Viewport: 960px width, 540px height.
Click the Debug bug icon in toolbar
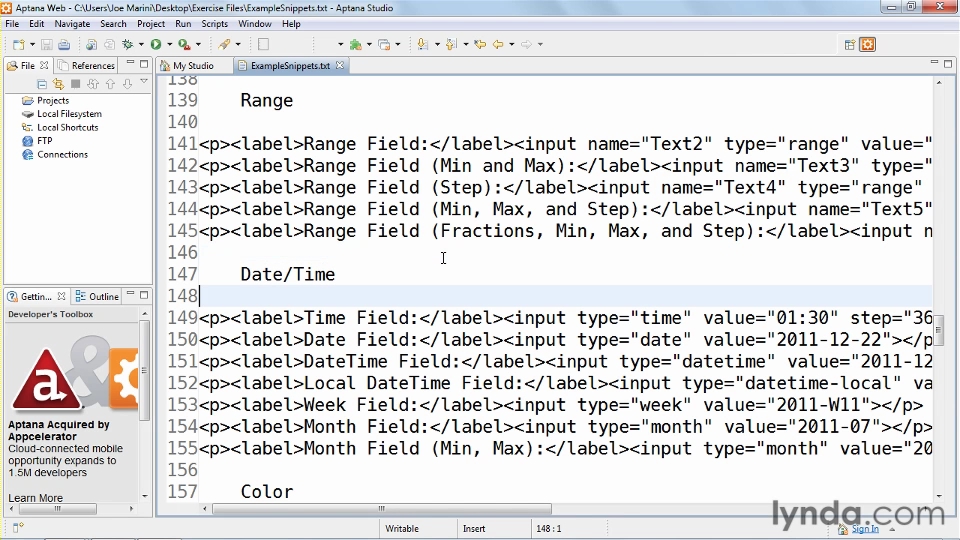pyautogui.click(x=127, y=44)
